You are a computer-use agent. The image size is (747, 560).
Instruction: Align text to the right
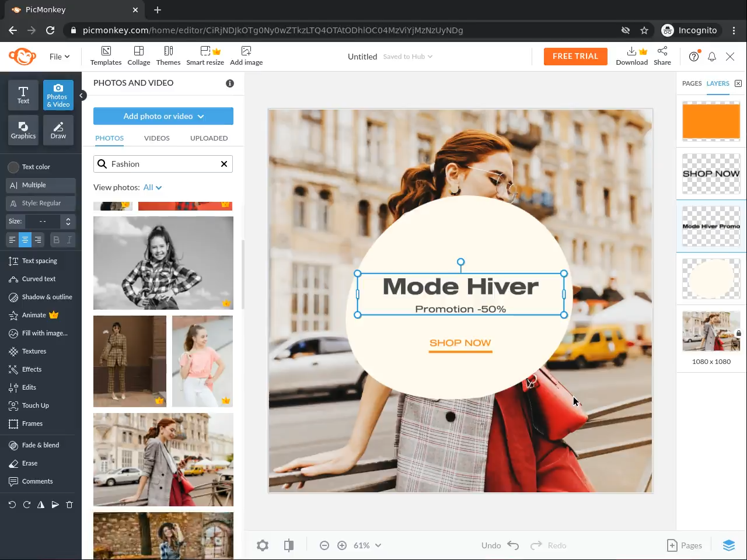point(38,240)
